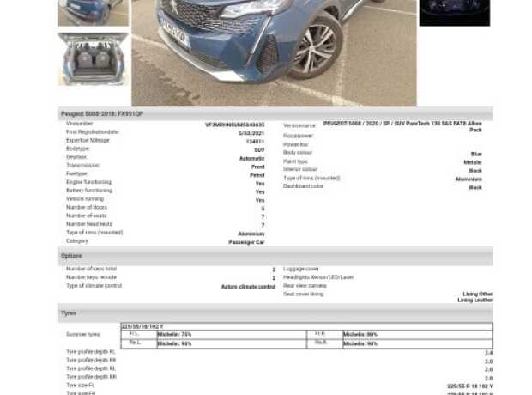Select the body colour value 'Blue'
Screen dimensions: 532x395
[476, 155]
